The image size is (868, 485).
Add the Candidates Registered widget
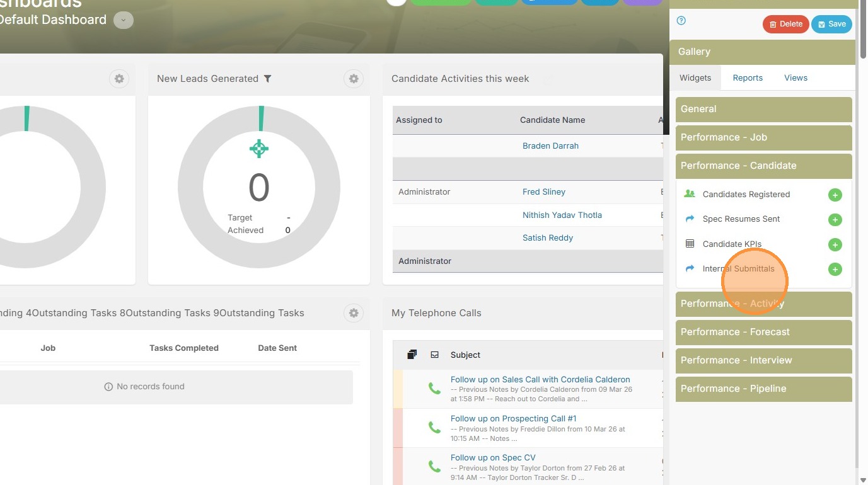click(x=835, y=195)
